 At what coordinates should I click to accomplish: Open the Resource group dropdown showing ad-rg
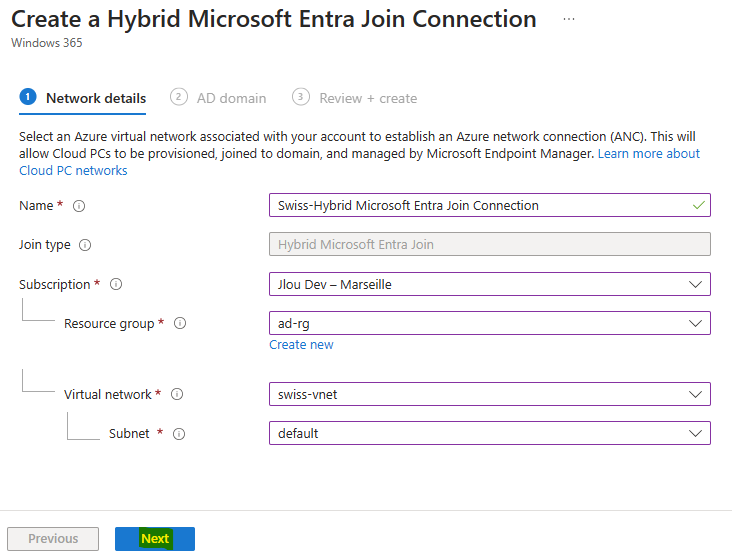[490, 323]
